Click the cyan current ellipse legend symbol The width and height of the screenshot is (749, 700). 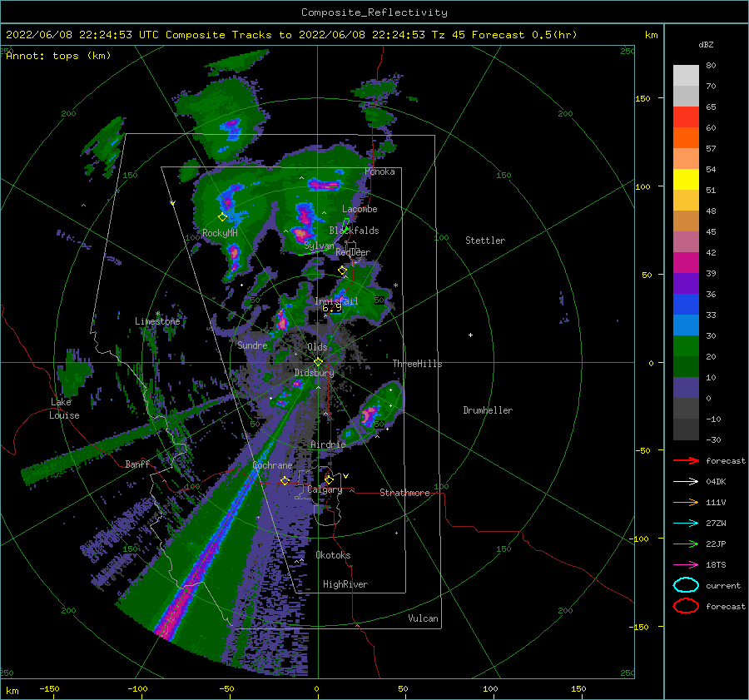tap(686, 585)
